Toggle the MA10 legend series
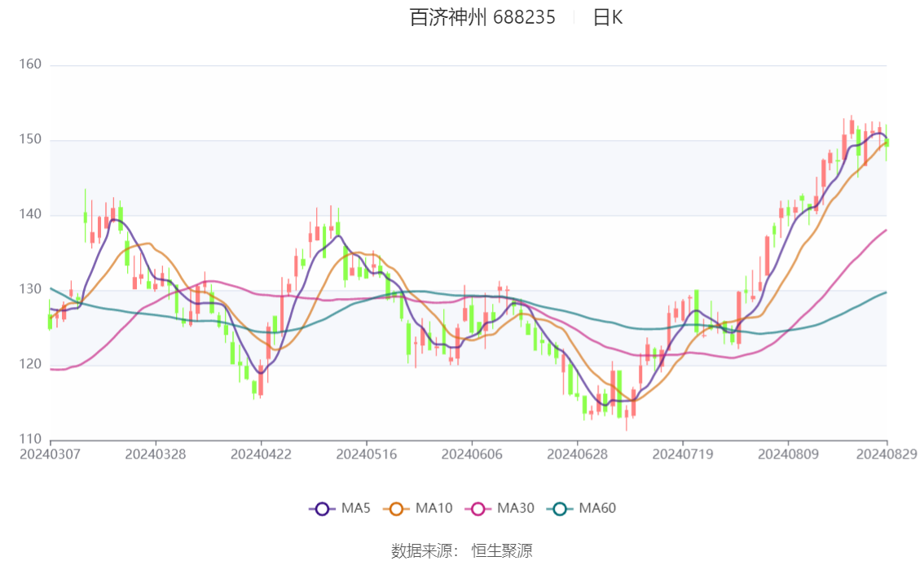Image resolution: width=924 pixels, height=561 pixels. [x=418, y=509]
